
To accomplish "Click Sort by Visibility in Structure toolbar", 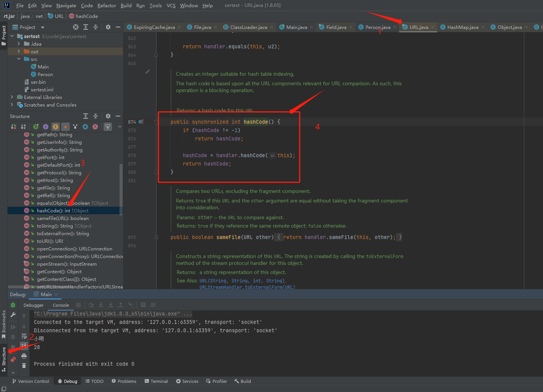I will point(14,127).
